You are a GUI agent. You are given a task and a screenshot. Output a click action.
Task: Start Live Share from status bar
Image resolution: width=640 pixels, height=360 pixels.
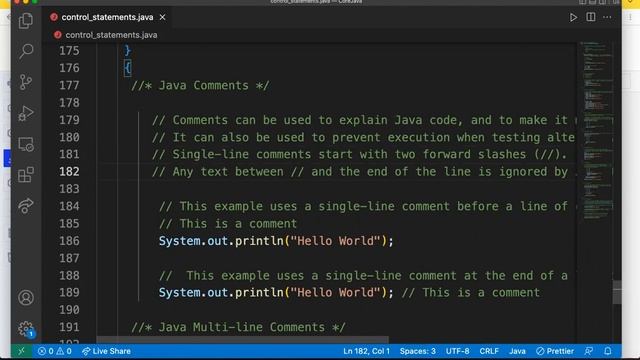tap(106, 351)
